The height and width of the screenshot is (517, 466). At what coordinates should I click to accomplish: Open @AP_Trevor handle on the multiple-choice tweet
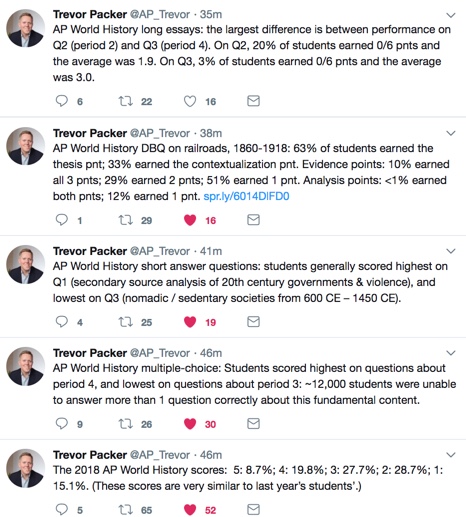(x=160, y=353)
